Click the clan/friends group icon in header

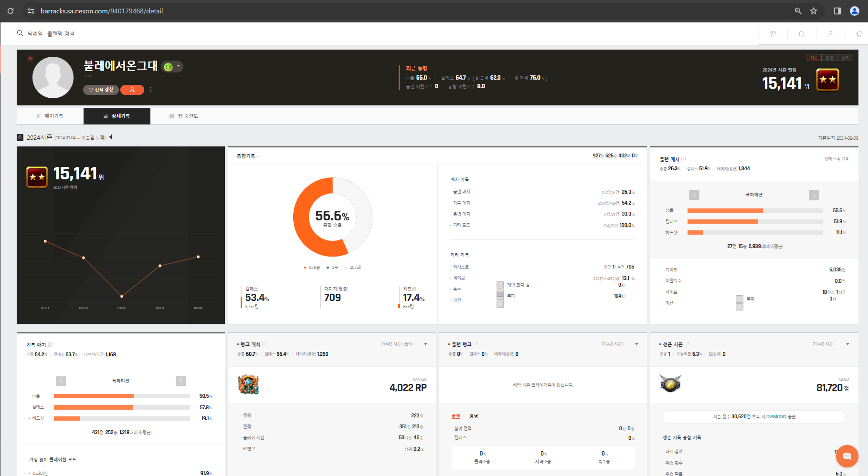pos(773,34)
